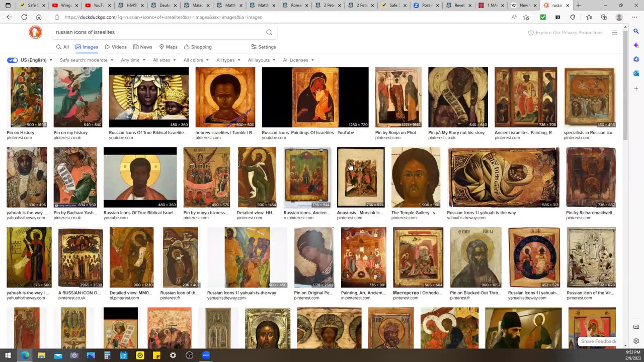Open the All types filter dropdown
Viewport: 644px width, 362px height.
click(228, 60)
